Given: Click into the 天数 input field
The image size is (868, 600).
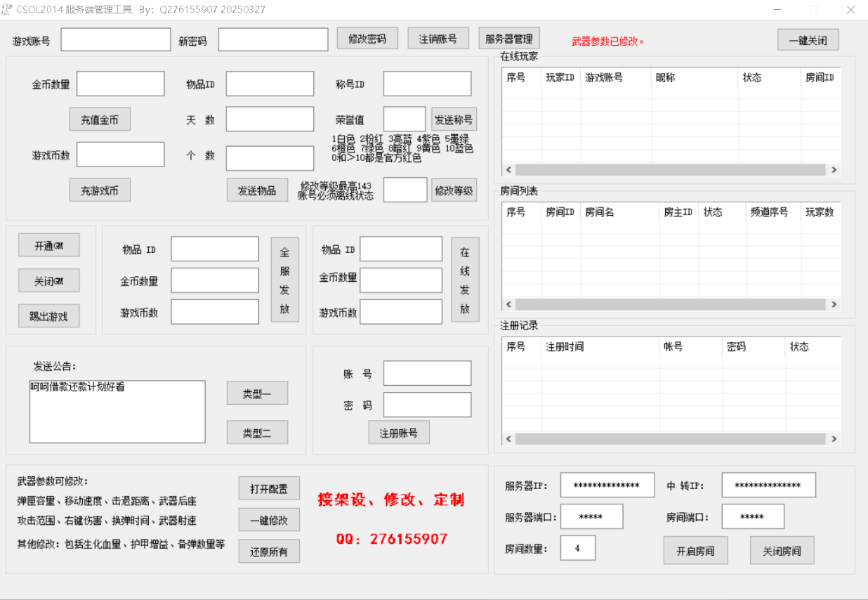Looking at the screenshot, I should point(270,119).
